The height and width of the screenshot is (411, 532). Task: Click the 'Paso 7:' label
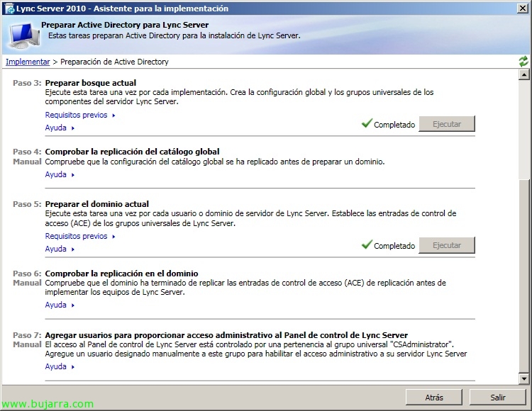(x=27, y=335)
